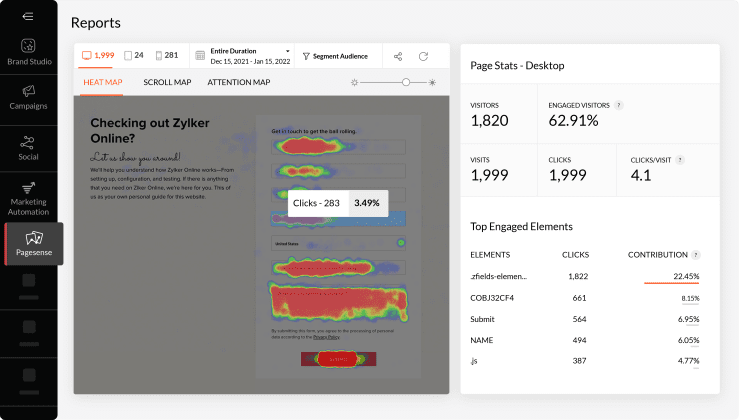Select Pagesense in the sidebar
The width and height of the screenshot is (739, 420).
click(34, 244)
